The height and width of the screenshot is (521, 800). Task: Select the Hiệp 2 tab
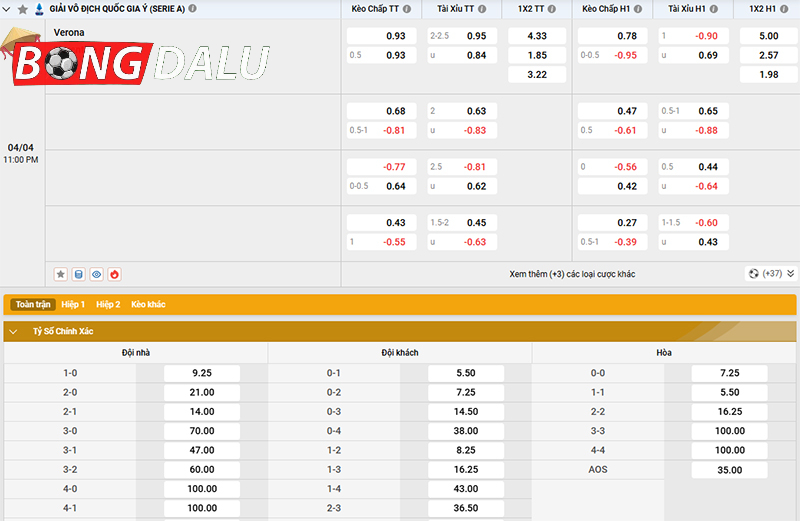108,304
